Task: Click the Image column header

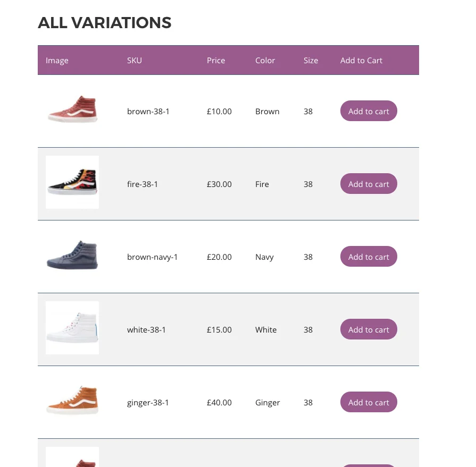Action: pyautogui.click(x=57, y=60)
